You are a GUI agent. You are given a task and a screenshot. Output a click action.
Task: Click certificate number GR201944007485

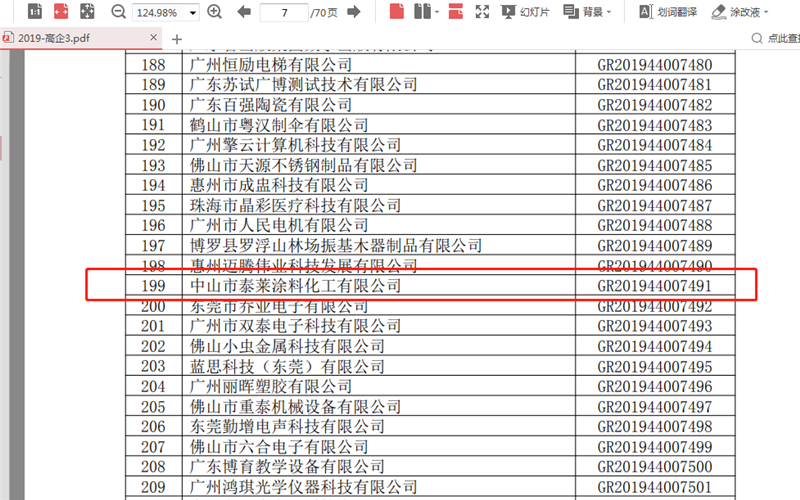click(655, 165)
